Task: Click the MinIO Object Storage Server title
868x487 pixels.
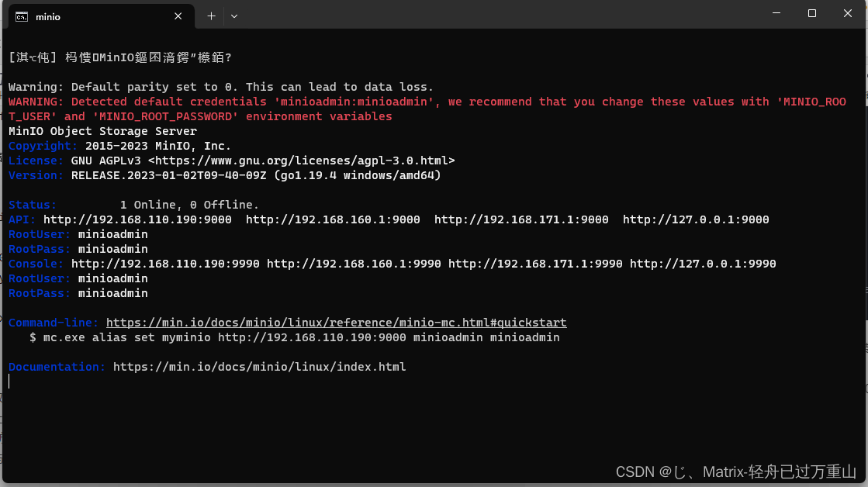Action: [x=101, y=130]
